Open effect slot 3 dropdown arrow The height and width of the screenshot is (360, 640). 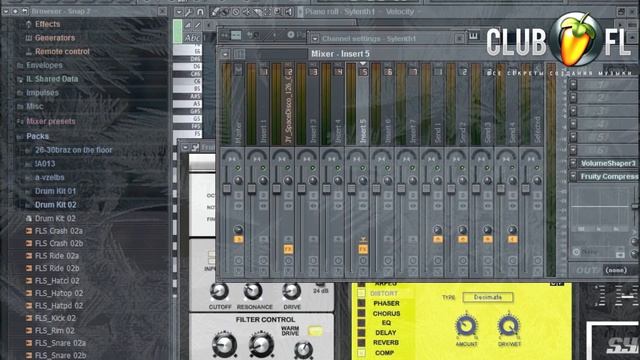tap(573, 111)
